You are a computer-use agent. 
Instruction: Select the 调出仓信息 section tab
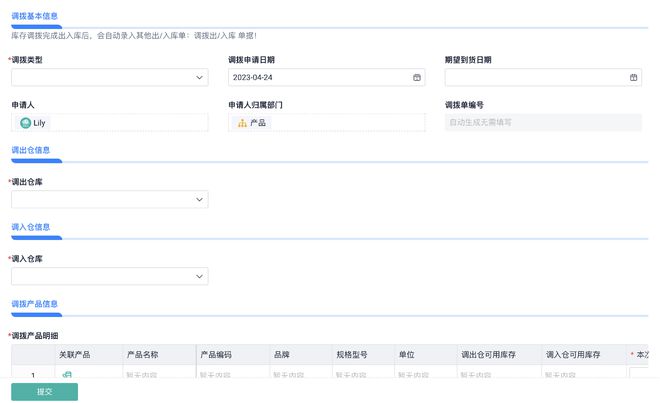tap(31, 150)
